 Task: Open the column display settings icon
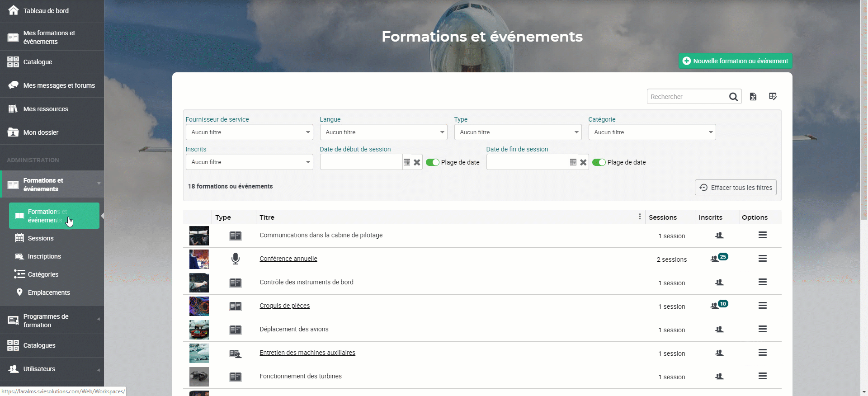(773, 97)
